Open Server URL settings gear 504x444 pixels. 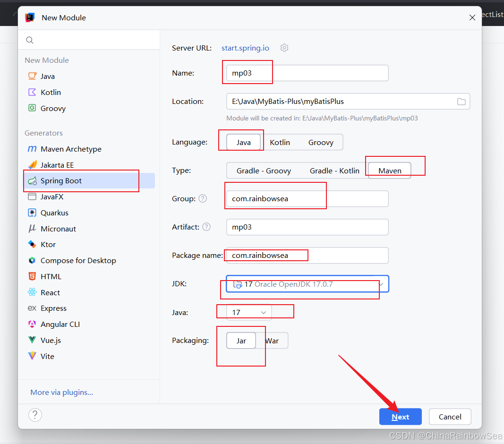pyautogui.click(x=284, y=48)
